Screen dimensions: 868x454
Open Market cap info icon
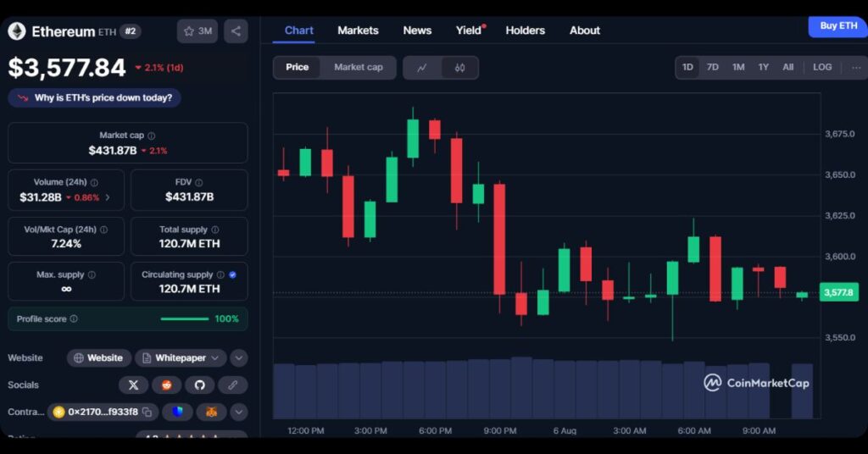(152, 136)
